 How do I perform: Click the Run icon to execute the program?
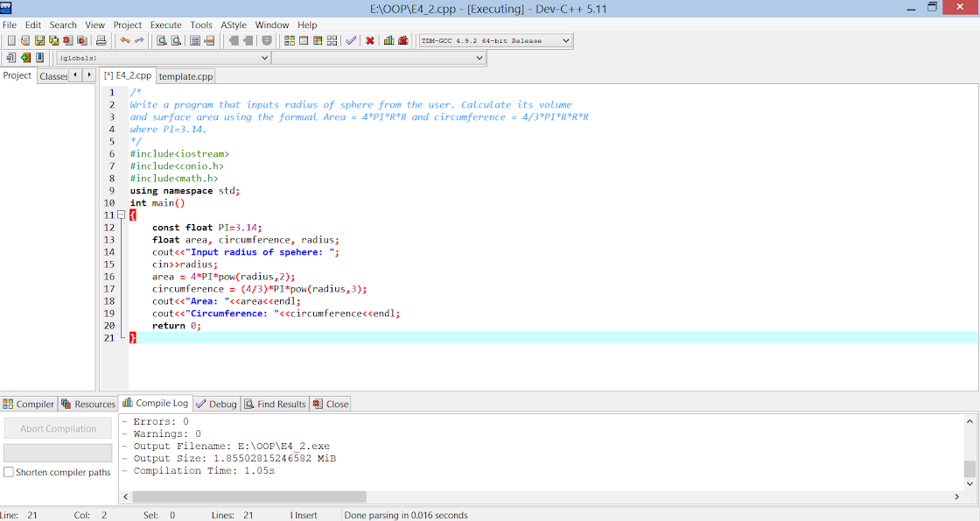[x=304, y=40]
